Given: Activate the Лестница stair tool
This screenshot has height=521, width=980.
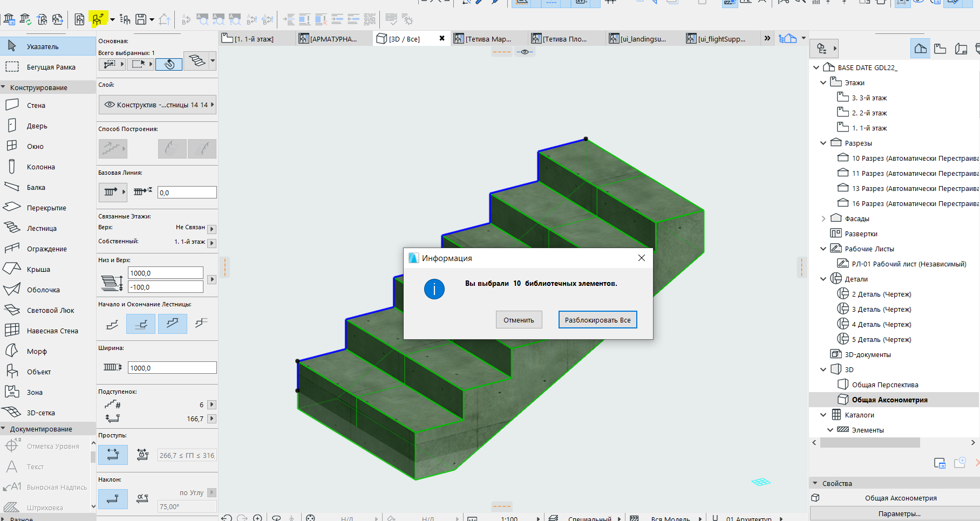Looking at the screenshot, I should [x=48, y=228].
